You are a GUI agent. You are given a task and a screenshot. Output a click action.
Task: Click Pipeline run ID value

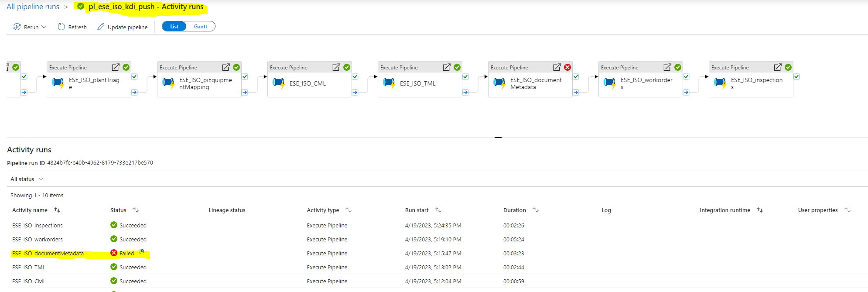tap(100, 163)
